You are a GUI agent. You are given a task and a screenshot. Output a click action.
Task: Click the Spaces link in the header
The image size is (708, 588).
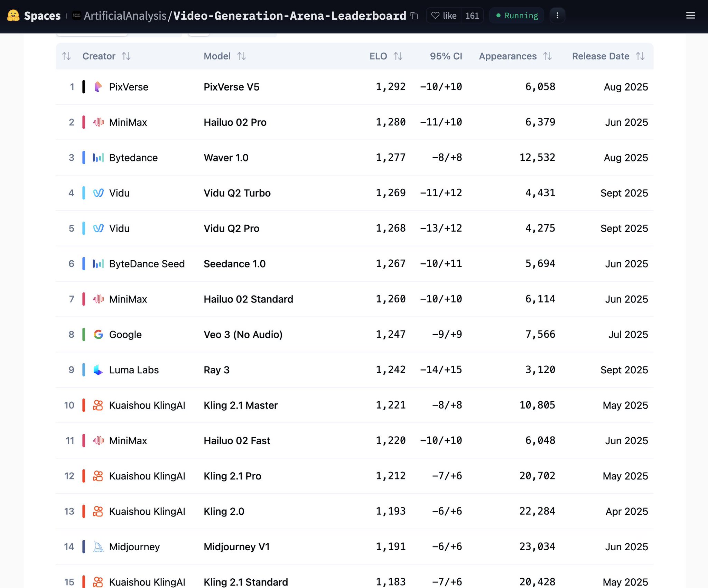42,16
